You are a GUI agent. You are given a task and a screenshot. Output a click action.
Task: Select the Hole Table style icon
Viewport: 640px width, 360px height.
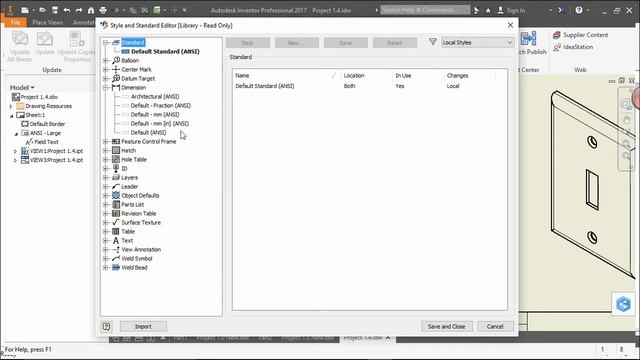tap(116, 159)
